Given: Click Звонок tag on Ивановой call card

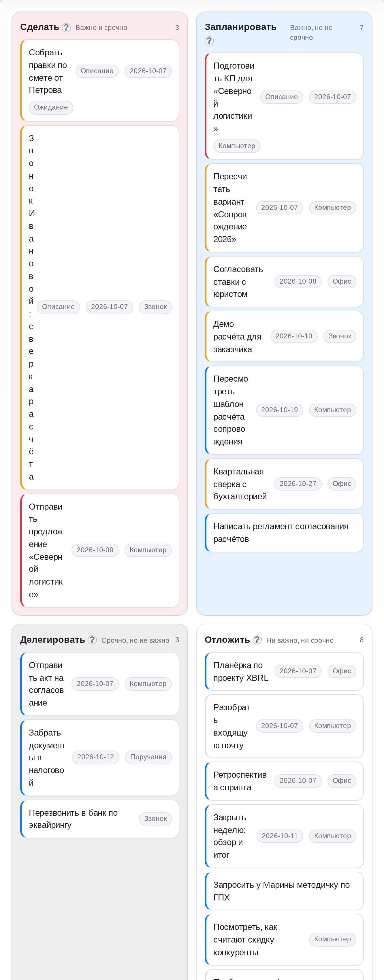Looking at the screenshot, I should coord(155,307).
